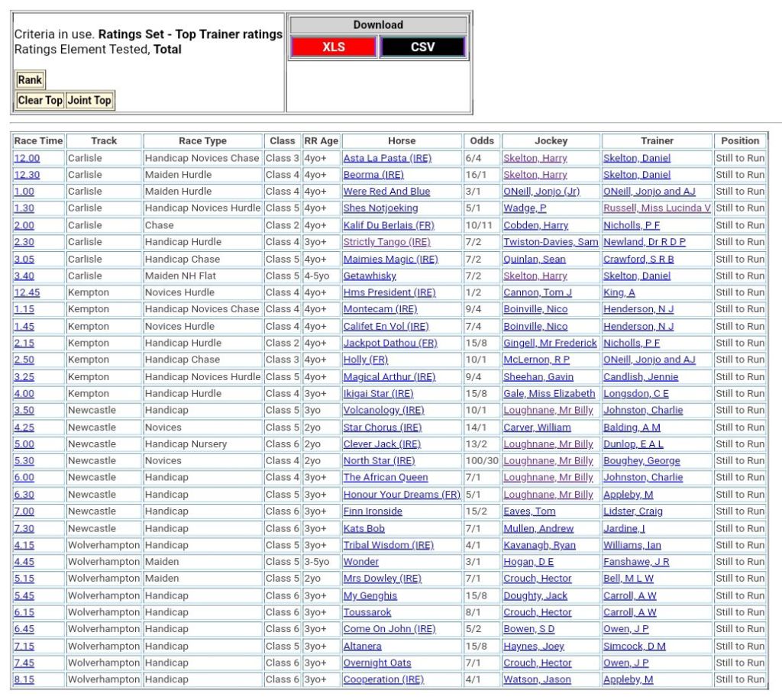Click the Clear Top button
This screenshot has height=700, width=782.
[x=40, y=100]
